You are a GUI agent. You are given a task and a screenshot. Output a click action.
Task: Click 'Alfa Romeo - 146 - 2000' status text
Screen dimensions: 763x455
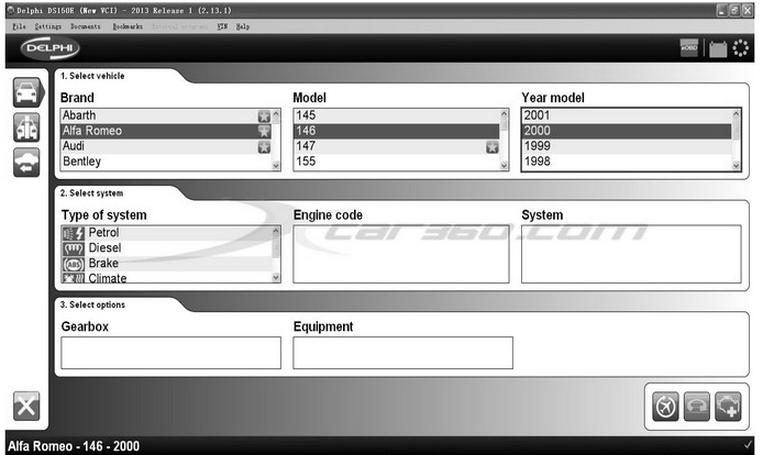click(73, 446)
